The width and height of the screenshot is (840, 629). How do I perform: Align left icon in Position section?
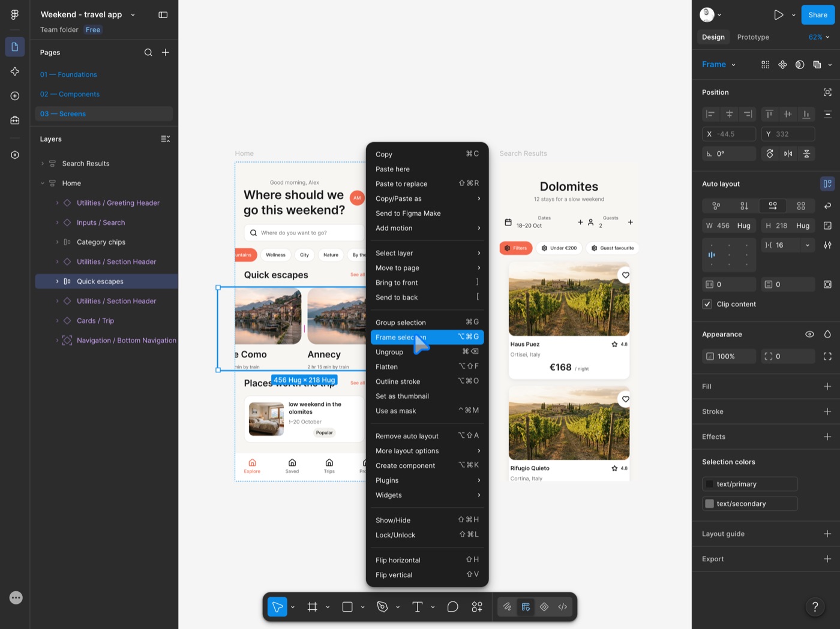pos(711,114)
